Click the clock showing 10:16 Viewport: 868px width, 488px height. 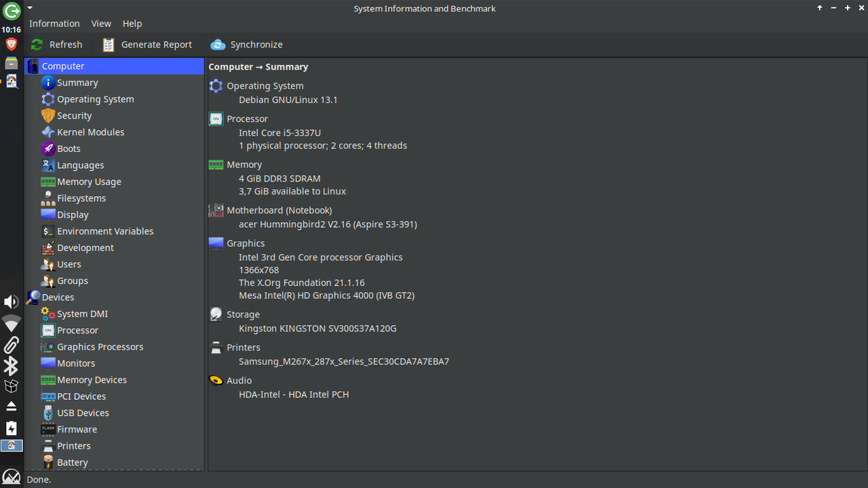(x=12, y=30)
